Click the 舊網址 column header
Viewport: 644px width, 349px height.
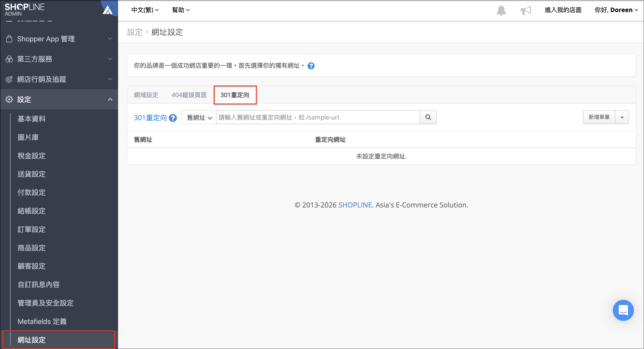[x=143, y=140]
